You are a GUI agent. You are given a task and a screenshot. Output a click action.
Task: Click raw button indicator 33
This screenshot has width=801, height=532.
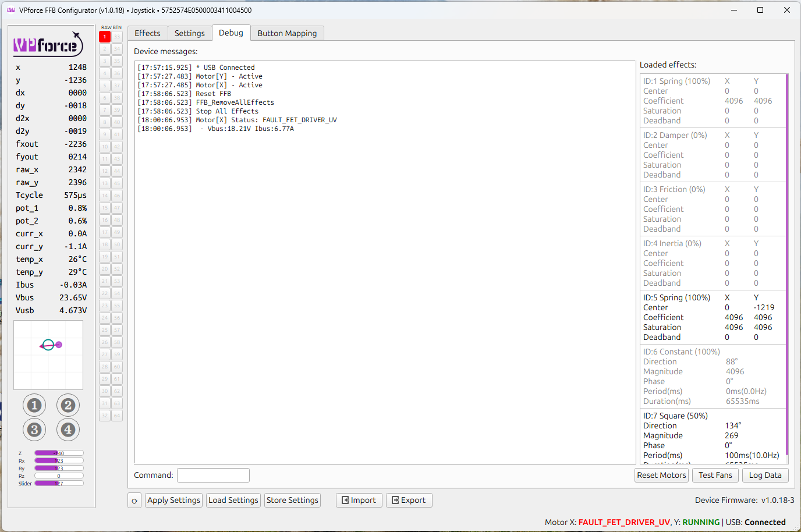point(117,36)
